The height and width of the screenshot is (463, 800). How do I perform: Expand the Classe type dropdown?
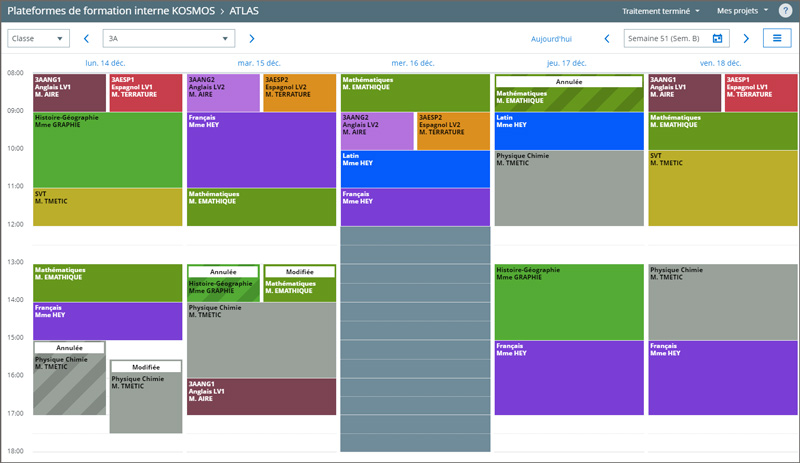point(38,39)
